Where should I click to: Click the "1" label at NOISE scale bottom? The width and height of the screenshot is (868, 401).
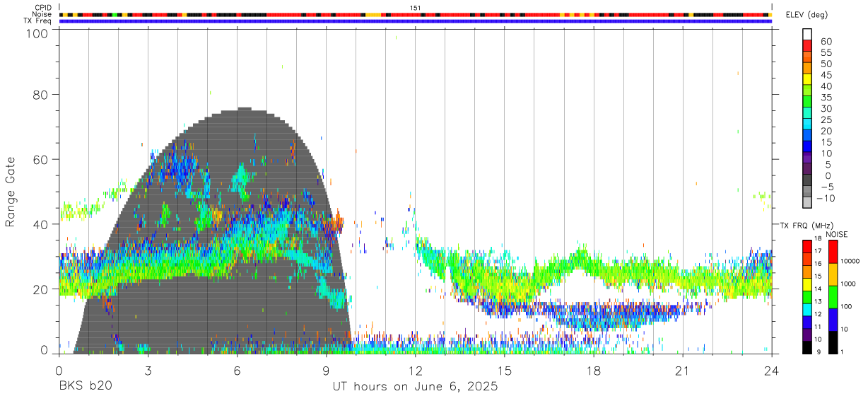tap(842, 351)
